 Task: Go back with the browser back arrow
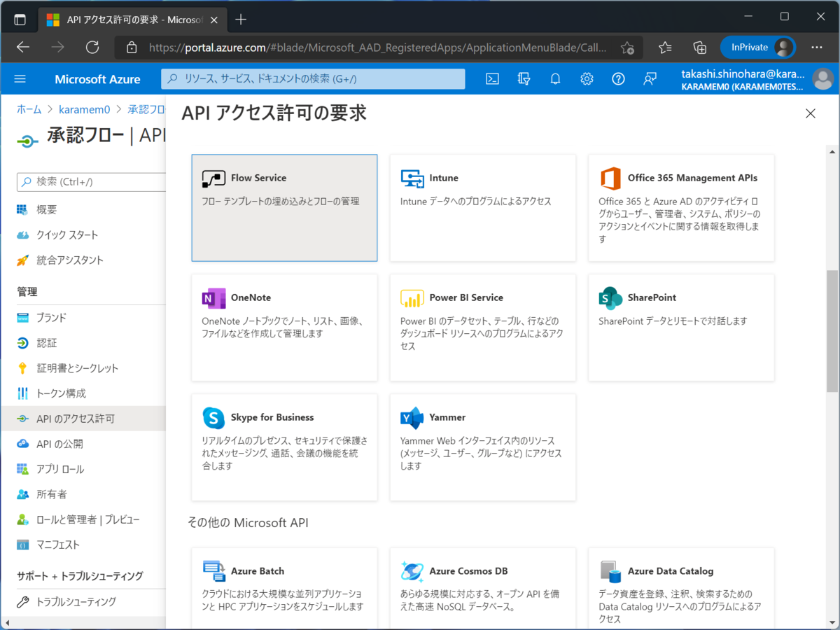pos(23,47)
